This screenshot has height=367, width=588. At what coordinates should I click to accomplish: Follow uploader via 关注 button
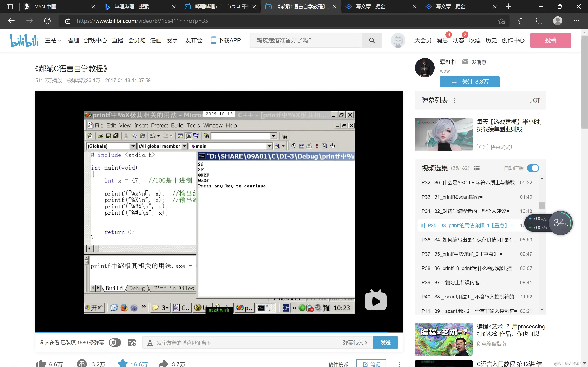(x=469, y=82)
